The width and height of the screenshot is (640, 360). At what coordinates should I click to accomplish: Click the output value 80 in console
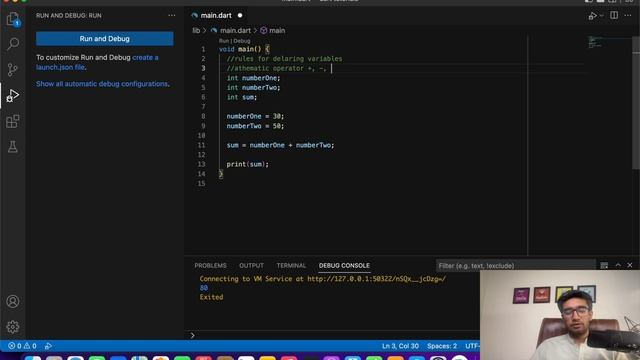click(x=204, y=288)
